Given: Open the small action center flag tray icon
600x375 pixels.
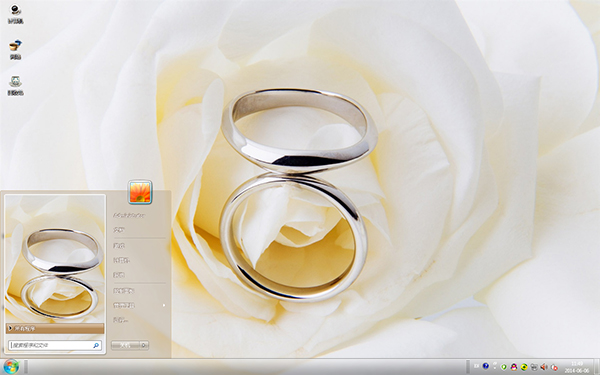Looking at the screenshot, I should point(495,365).
